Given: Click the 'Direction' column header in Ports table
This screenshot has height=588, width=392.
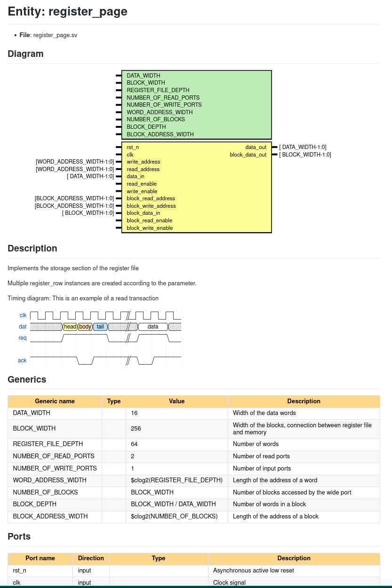Looking at the screenshot, I should pyautogui.click(x=91, y=558).
